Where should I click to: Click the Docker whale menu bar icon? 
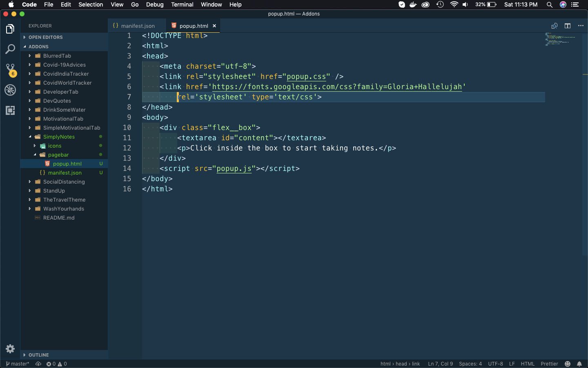413,4
